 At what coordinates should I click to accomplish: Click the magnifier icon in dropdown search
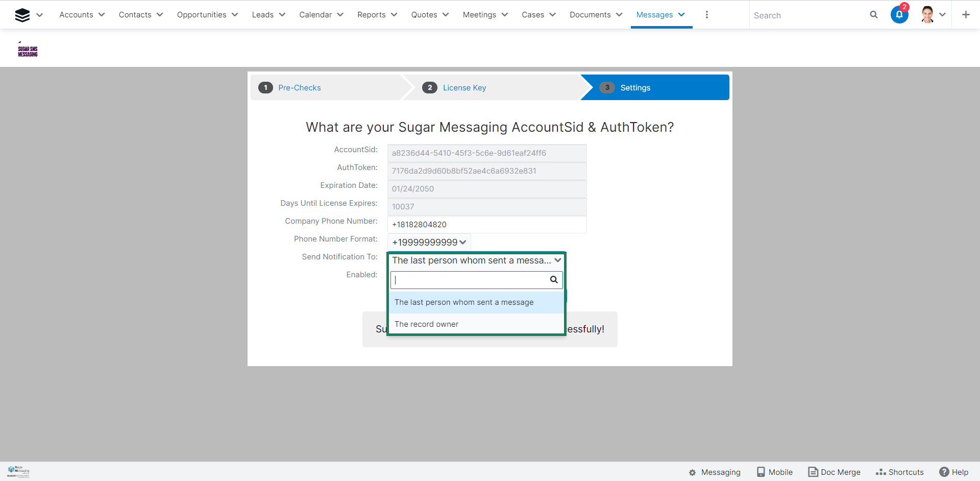[x=553, y=280]
